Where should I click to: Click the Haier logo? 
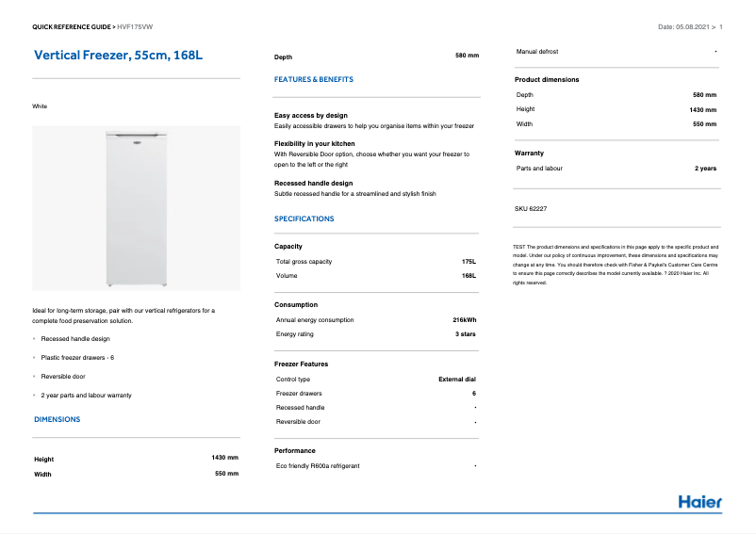click(699, 502)
